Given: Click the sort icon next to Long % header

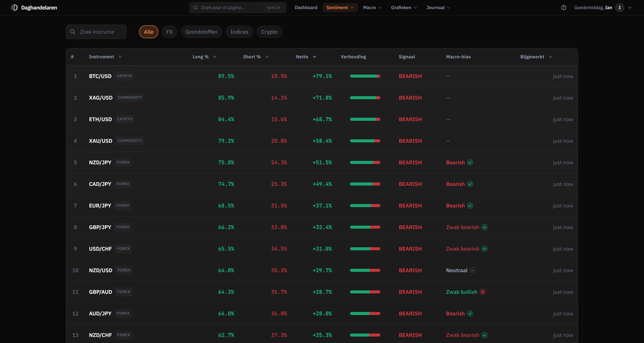Looking at the screenshot, I should click(x=215, y=57).
